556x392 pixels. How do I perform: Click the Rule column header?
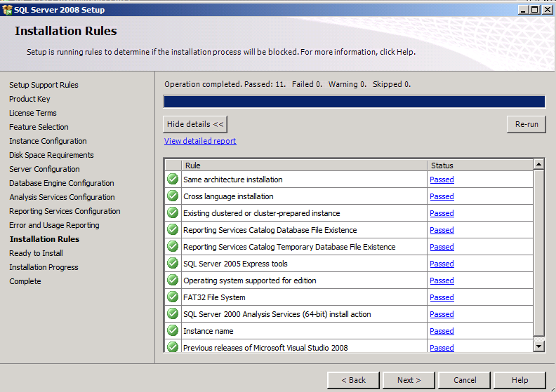305,165
